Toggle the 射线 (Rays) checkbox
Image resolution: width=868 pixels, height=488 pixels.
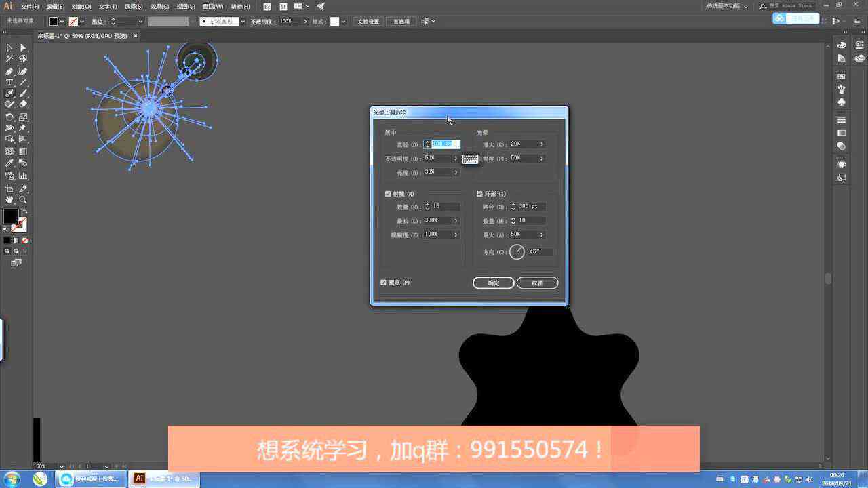(388, 194)
